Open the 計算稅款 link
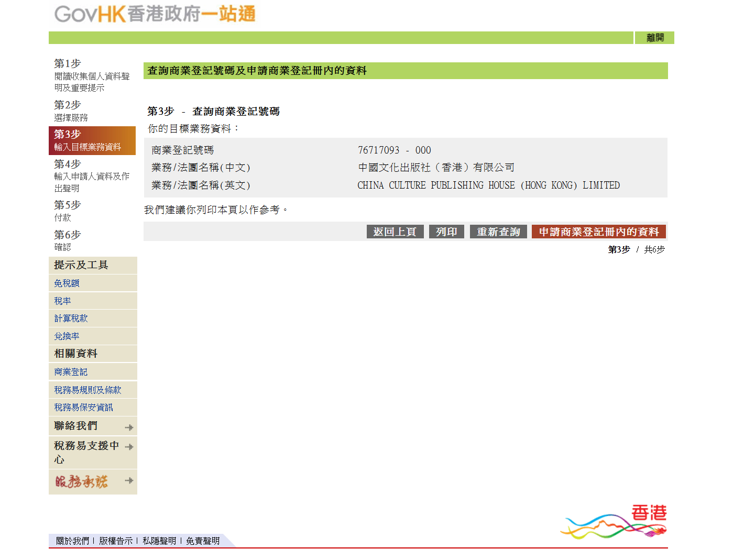 click(x=71, y=319)
